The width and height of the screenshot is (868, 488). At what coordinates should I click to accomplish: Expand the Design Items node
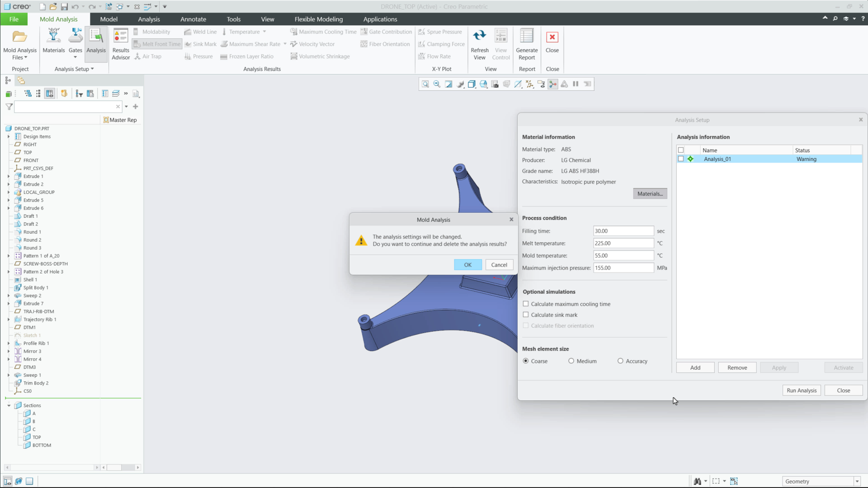(x=9, y=136)
